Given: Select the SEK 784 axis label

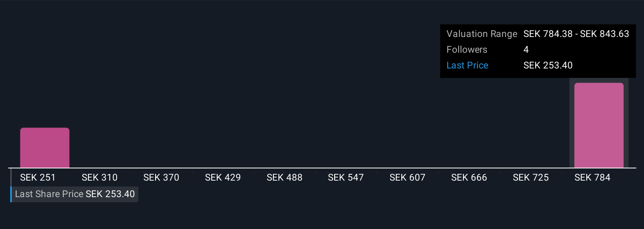Looking at the screenshot, I should [x=593, y=177].
